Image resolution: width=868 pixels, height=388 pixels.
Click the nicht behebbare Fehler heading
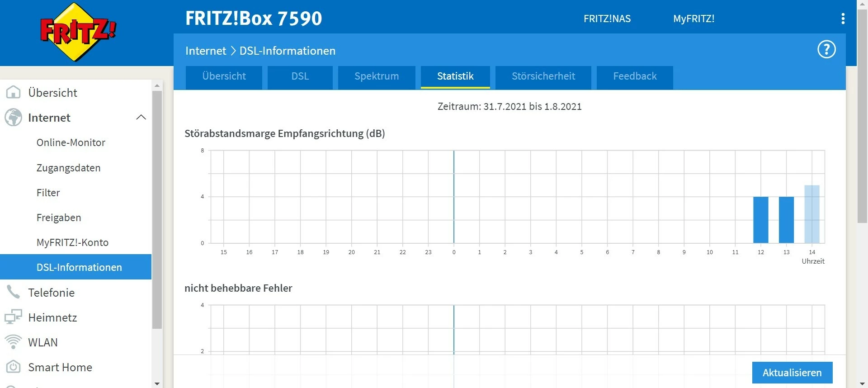(238, 288)
